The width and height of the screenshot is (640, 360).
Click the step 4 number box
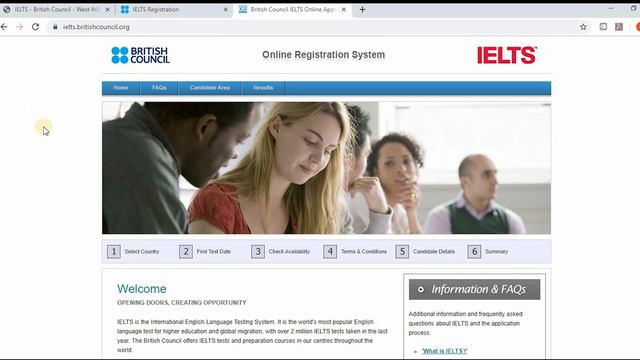click(x=330, y=252)
